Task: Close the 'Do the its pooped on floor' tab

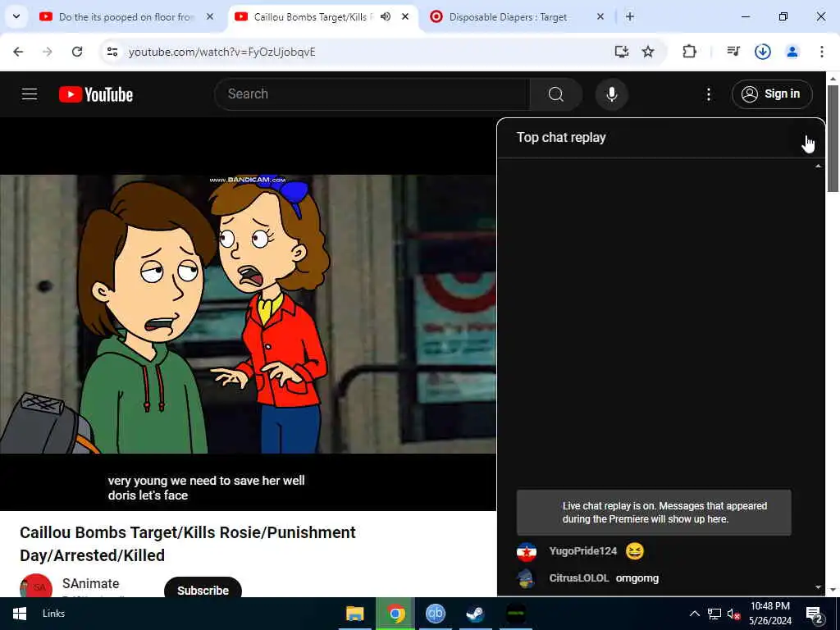Action: pyautogui.click(x=210, y=16)
